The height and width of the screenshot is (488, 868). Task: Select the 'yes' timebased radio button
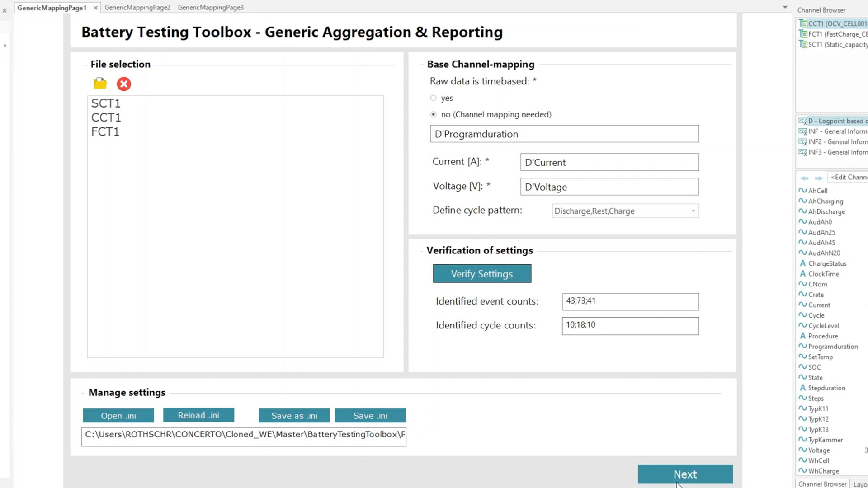[x=434, y=98]
